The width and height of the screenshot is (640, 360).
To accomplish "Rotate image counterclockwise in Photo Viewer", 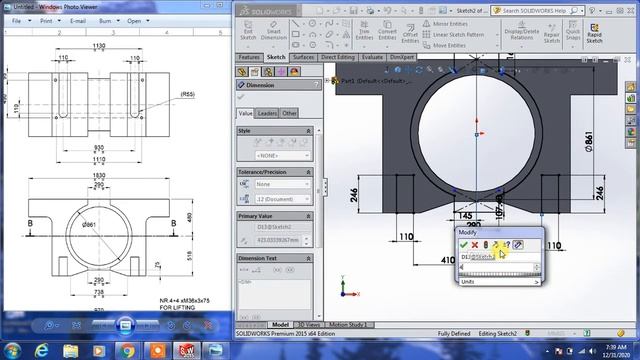I will (171, 325).
